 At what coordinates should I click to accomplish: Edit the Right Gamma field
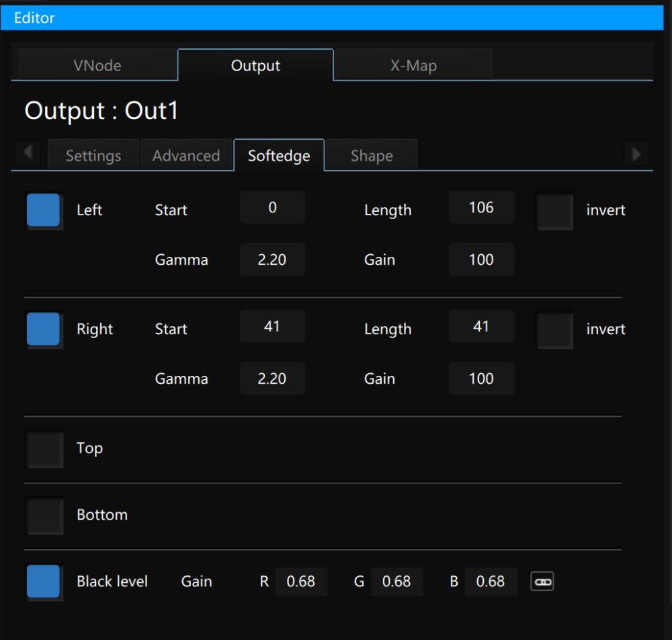point(273,378)
